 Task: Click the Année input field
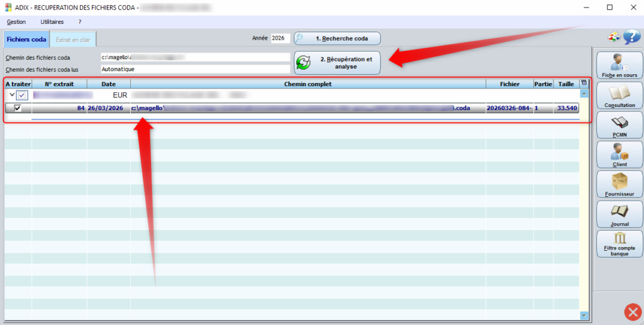[x=280, y=38]
